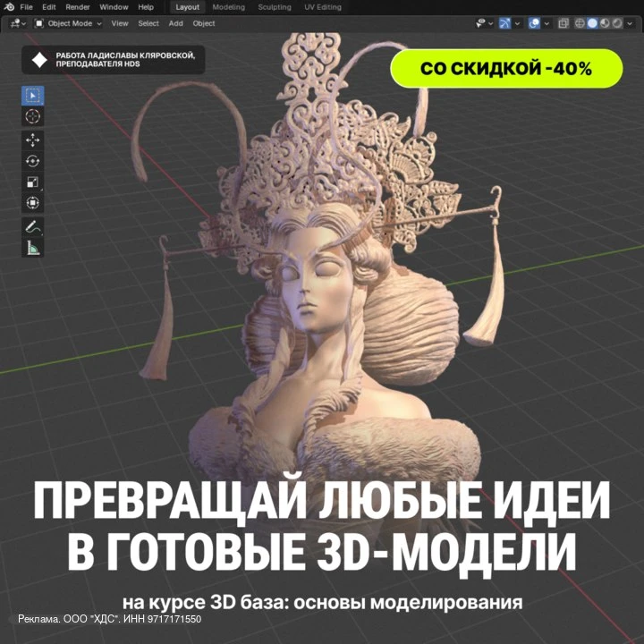The width and height of the screenshot is (644, 644).
Task: Switch to Material Preview shading
Action: (605, 23)
